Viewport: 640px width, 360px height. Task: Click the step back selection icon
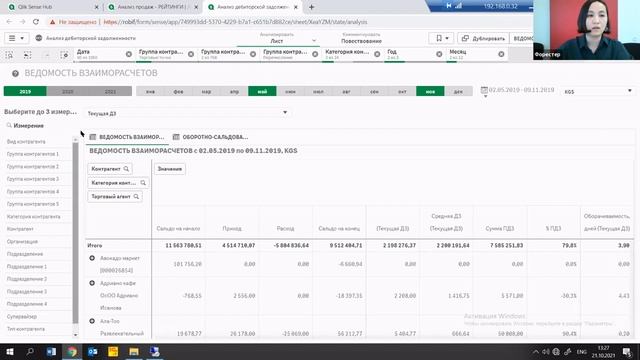27,55
